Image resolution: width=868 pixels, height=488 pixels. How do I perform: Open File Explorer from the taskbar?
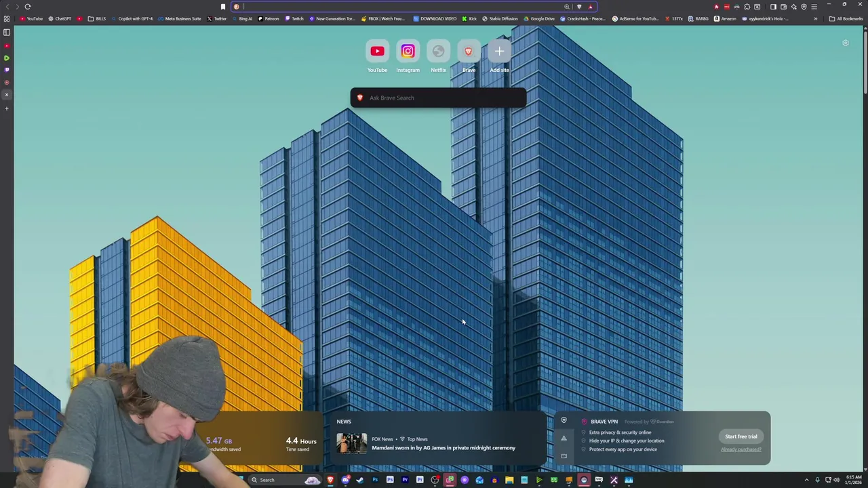(x=509, y=480)
